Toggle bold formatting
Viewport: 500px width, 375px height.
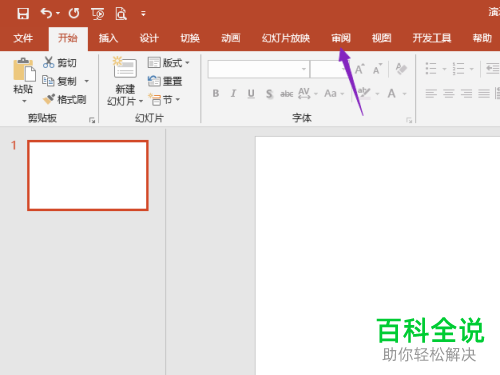tap(216, 94)
